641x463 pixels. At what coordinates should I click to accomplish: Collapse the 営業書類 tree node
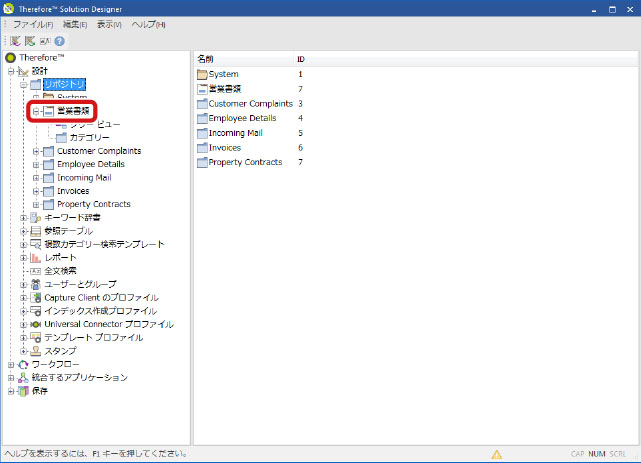point(36,111)
